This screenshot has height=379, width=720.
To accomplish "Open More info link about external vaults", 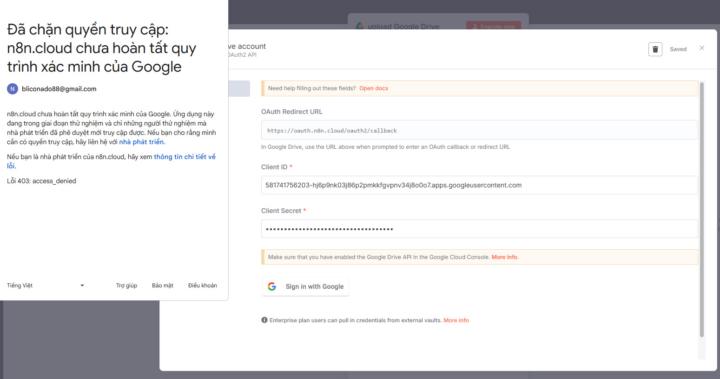I will (456, 320).
